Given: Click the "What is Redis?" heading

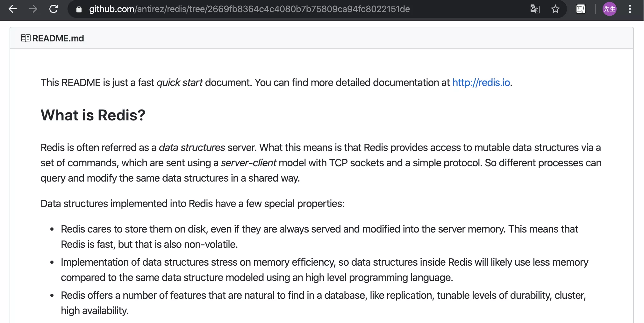Looking at the screenshot, I should pyautogui.click(x=93, y=115).
